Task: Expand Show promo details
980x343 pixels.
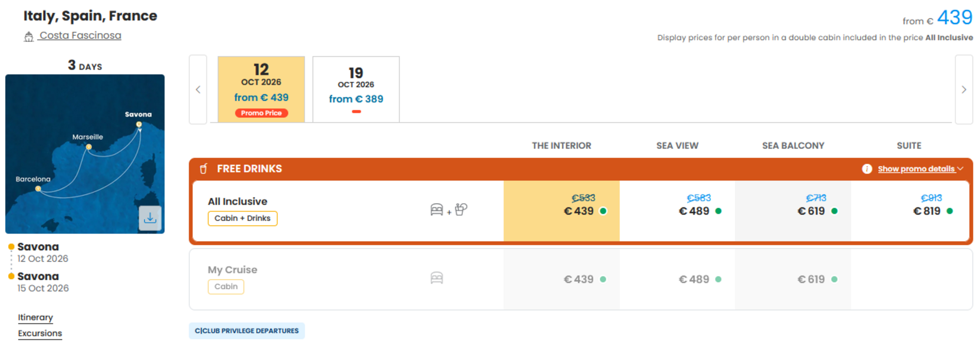Action: click(x=916, y=169)
